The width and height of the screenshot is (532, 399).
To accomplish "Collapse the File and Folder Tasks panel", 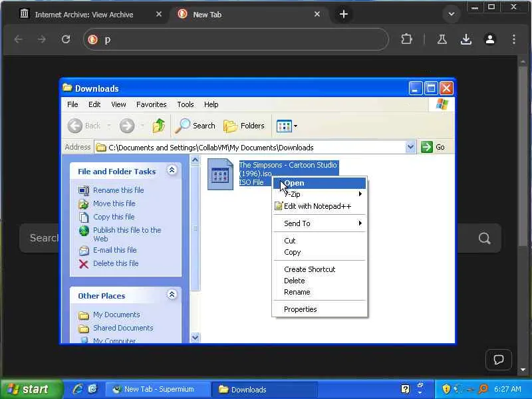I will 172,170.
